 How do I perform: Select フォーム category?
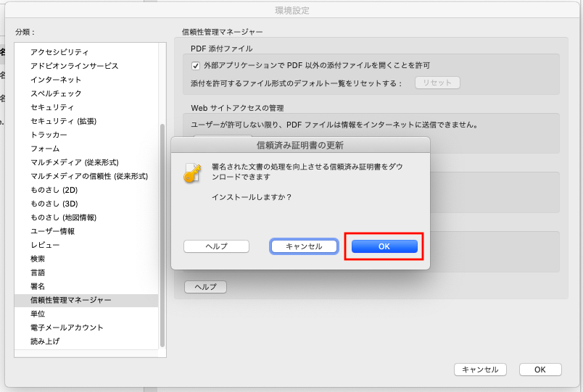(86, 149)
